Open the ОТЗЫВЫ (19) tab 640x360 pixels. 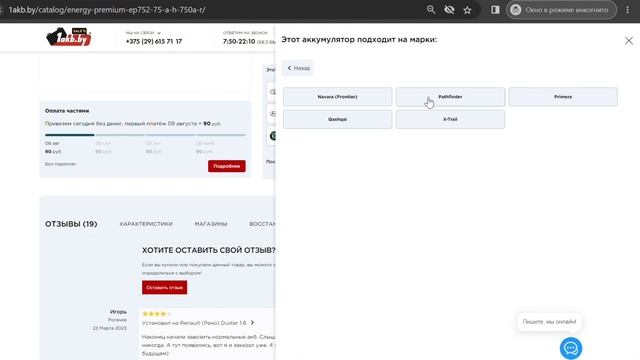point(71,224)
